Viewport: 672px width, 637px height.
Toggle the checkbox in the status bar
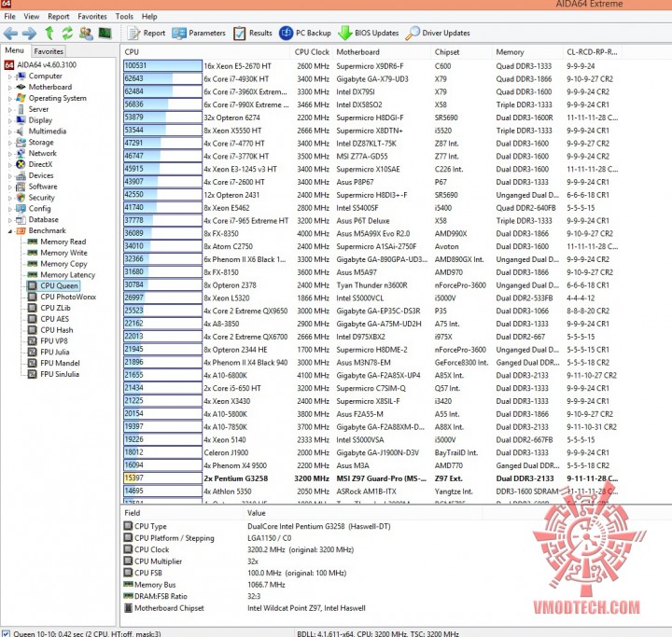tap(6, 633)
